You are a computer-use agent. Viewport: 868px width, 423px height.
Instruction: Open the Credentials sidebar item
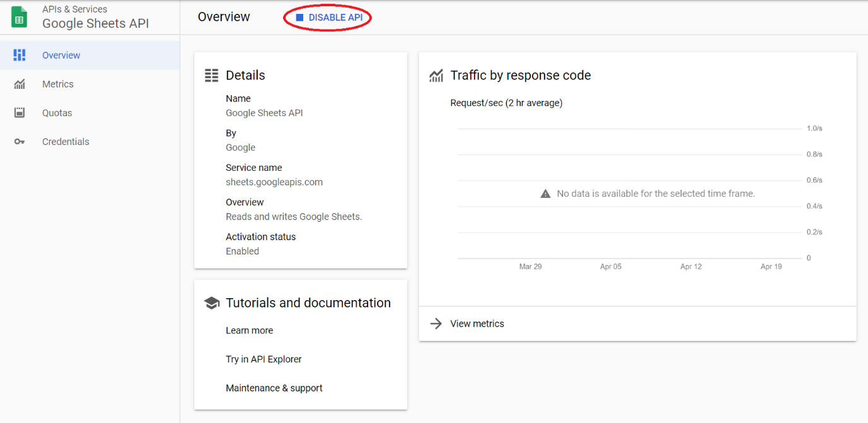click(90, 142)
